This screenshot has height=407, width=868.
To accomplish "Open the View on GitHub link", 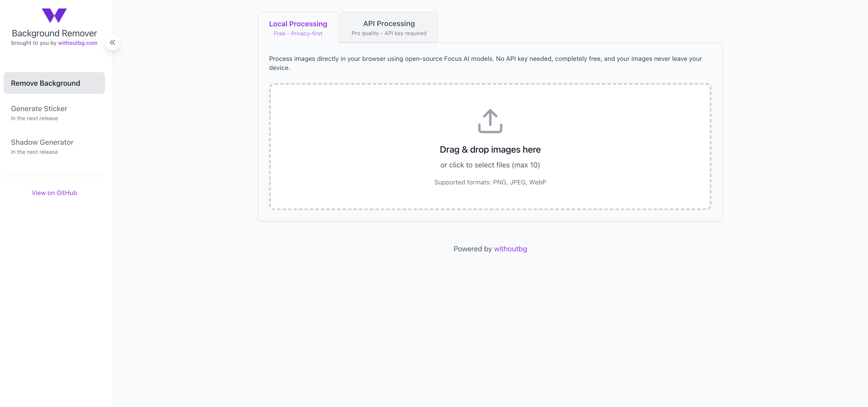I will point(54,193).
